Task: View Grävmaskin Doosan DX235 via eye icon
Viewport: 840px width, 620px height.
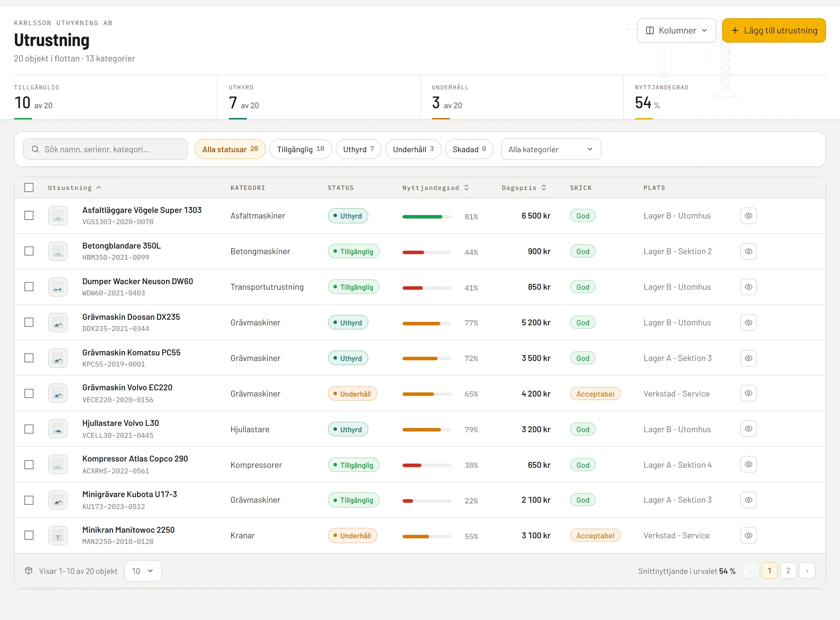Action: (x=748, y=323)
